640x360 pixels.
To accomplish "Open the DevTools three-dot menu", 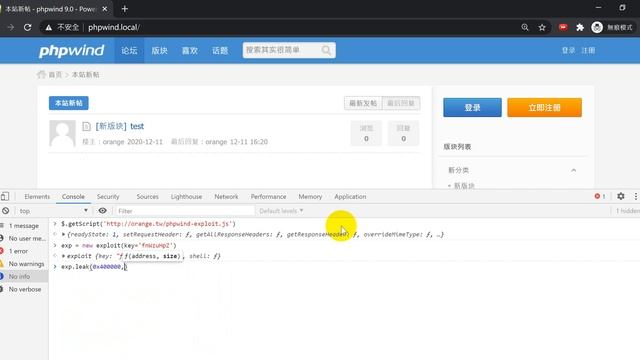I will click(x=636, y=196).
